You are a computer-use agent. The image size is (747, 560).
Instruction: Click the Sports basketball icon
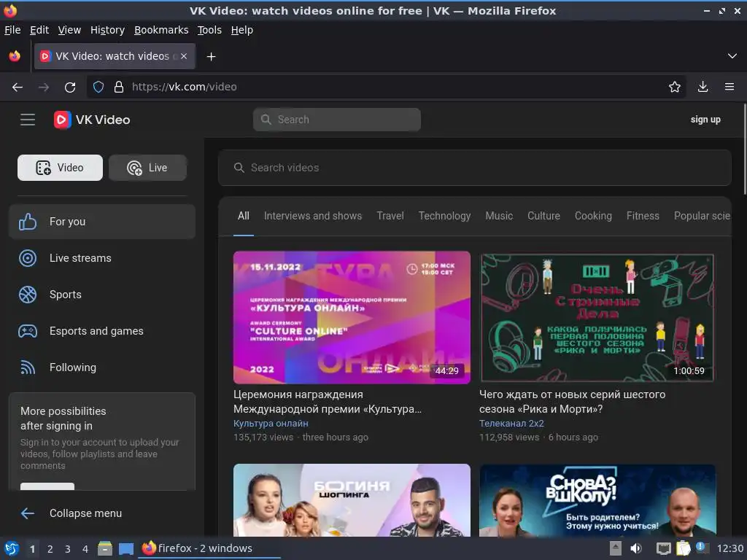[x=28, y=295]
